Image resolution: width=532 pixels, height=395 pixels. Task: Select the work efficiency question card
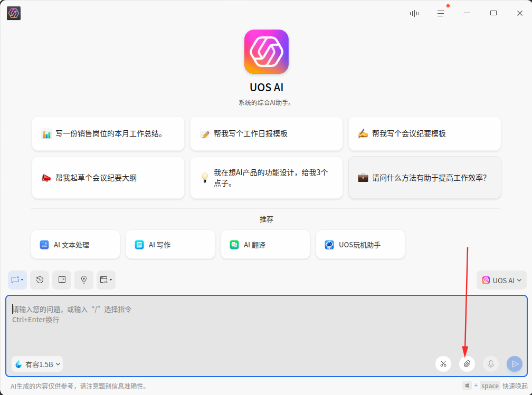(x=425, y=178)
